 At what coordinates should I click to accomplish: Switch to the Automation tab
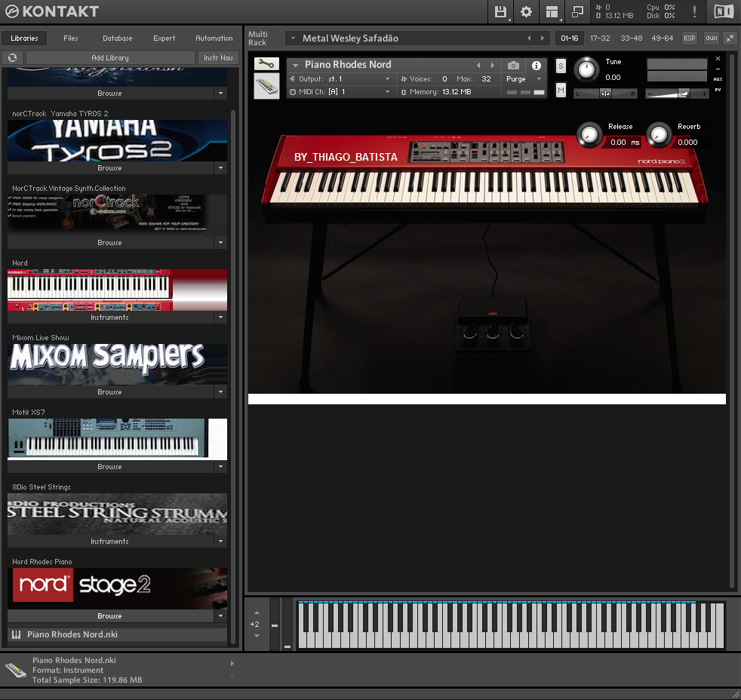click(x=214, y=38)
